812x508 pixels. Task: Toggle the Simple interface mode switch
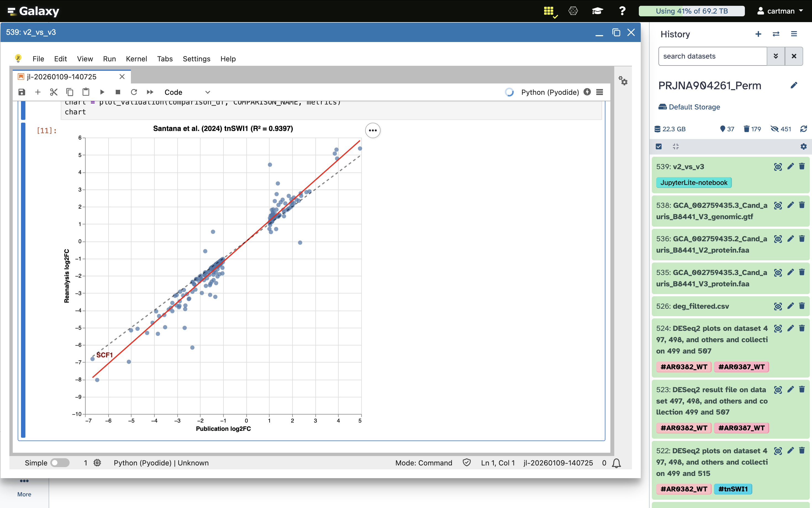60,463
